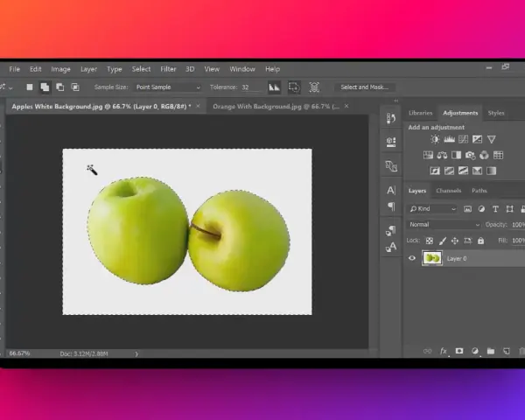Lock layer position with the move icon

[455, 241]
